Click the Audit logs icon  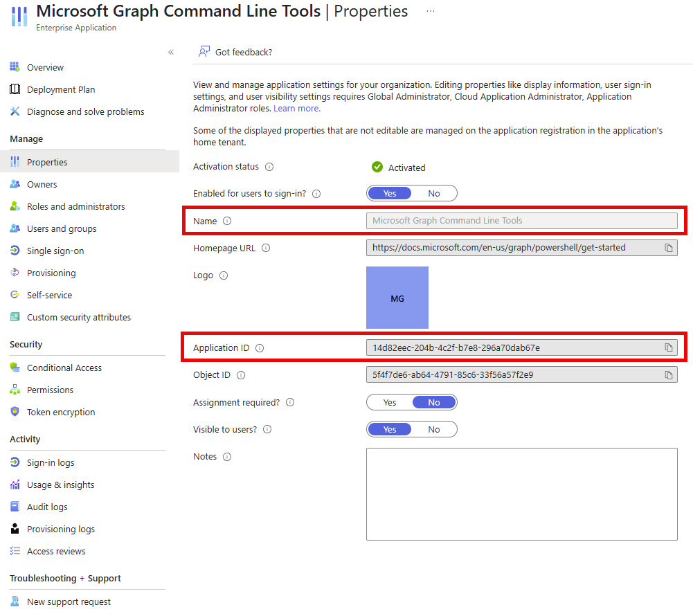click(x=15, y=507)
